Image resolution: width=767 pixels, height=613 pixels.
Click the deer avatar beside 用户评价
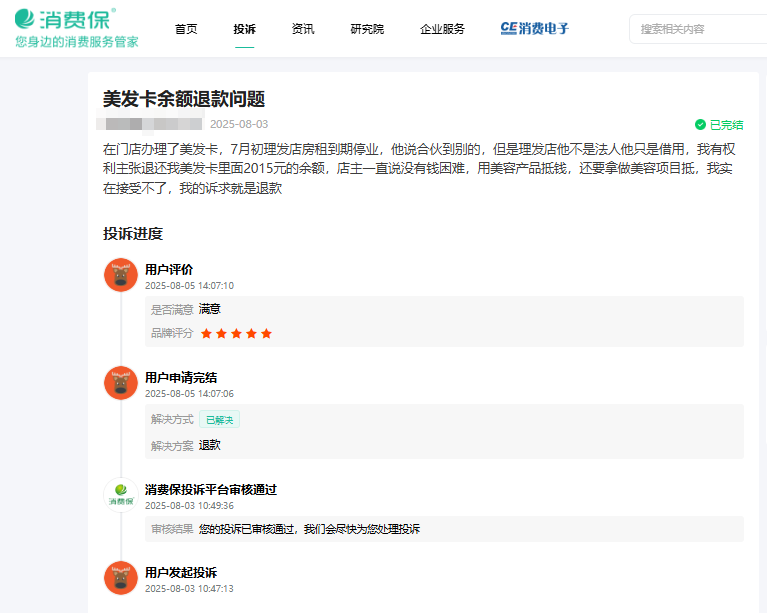coord(121,275)
